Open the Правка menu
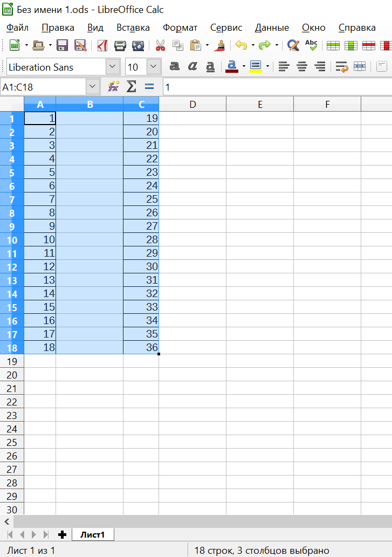Viewport: 392px width, 557px height. (x=58, y=27)
